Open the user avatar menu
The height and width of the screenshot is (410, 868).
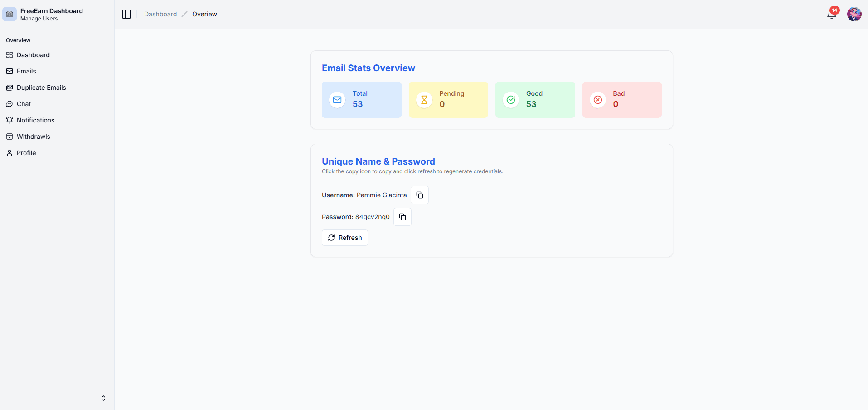[854, 14]
